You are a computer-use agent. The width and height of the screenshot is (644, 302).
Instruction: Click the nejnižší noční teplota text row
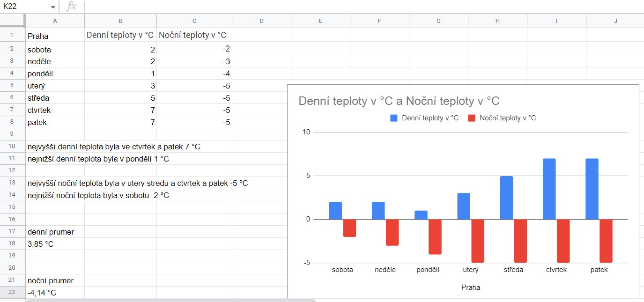tap(98, 195)
